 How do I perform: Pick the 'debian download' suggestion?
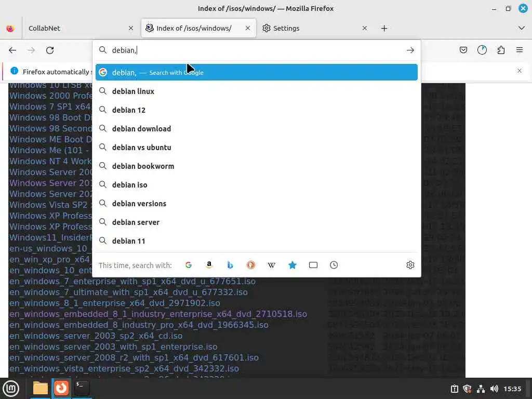[257, 129]
